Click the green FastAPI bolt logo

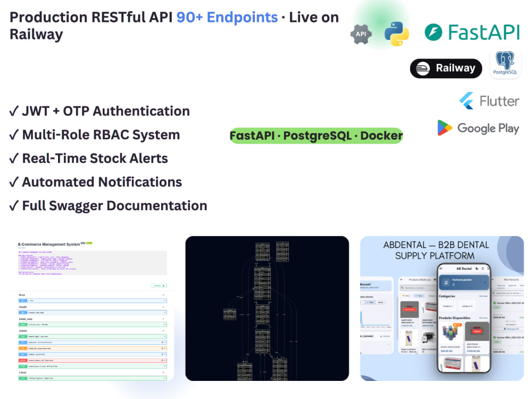coord(433,32)
